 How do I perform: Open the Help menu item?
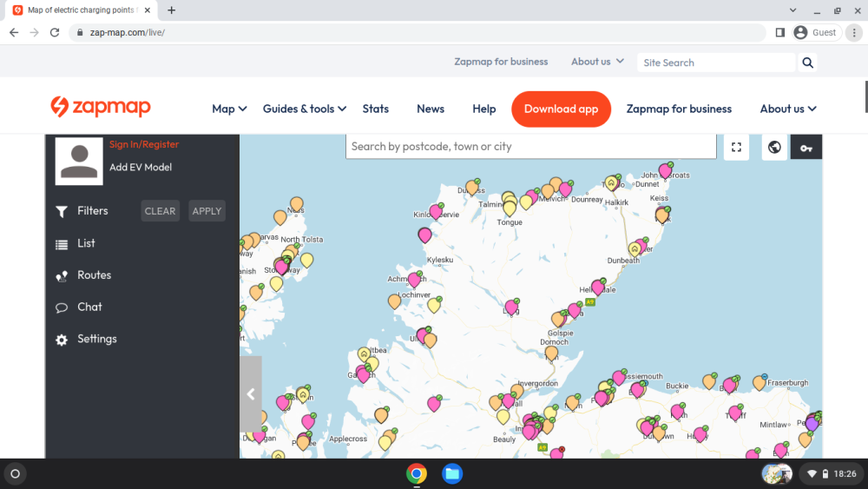click(x=483, y=109)
